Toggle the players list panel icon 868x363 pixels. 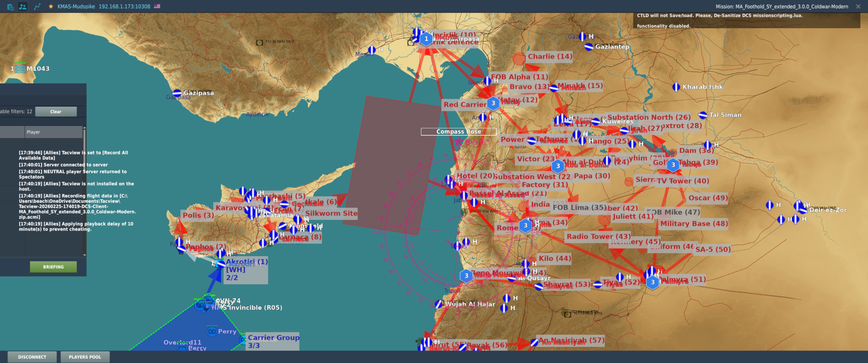click(23, 7)
